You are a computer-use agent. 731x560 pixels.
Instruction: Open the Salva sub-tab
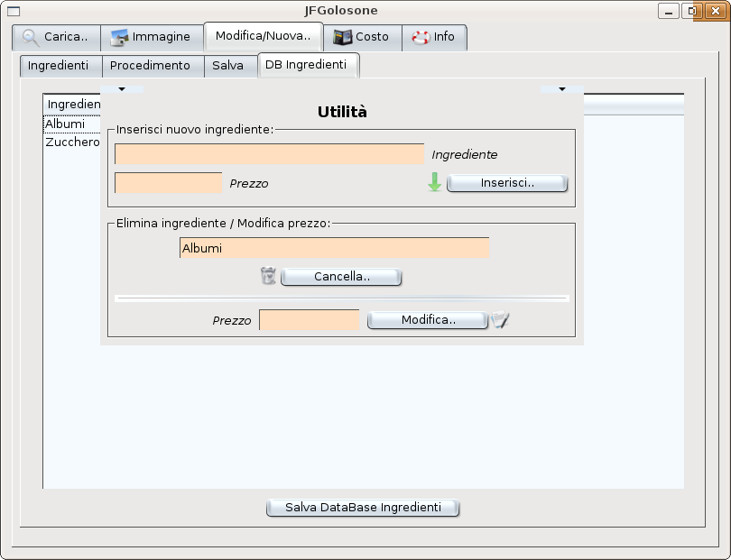231,66
